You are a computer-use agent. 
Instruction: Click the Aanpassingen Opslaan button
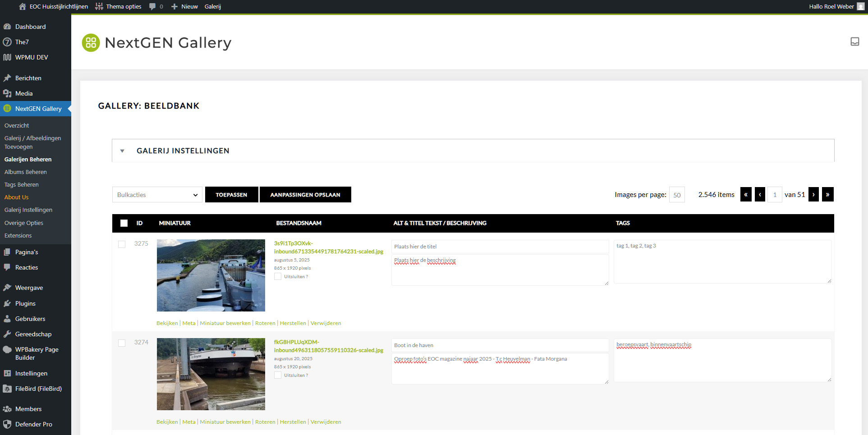[305, 195]
